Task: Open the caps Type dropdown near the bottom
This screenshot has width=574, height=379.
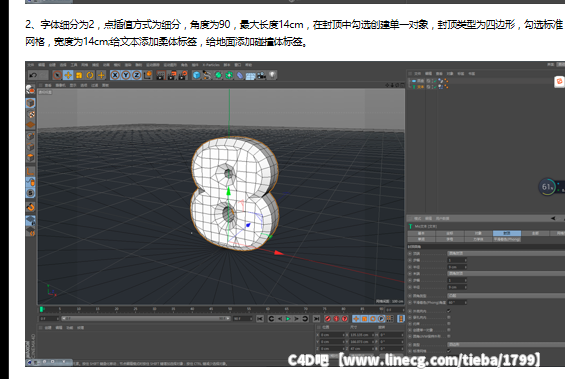Action: 506,345
